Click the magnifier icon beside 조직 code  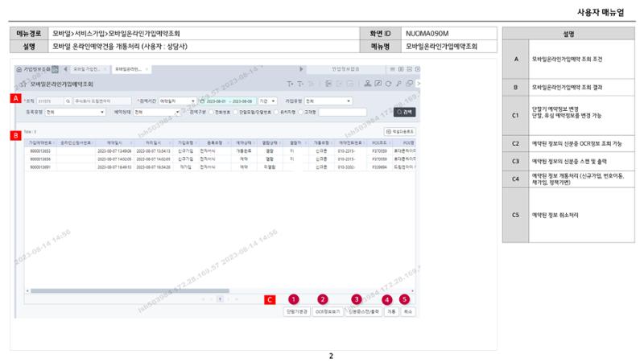tap(68, 101)
